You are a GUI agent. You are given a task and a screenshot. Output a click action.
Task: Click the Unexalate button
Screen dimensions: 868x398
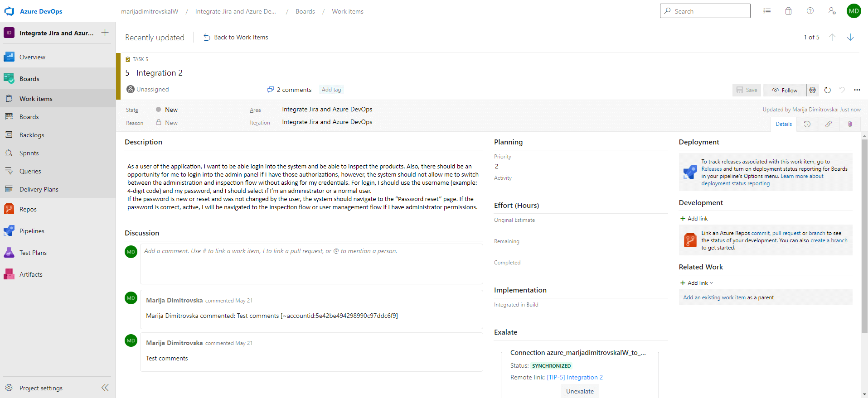pyautogui.click(x=580, y=391)
